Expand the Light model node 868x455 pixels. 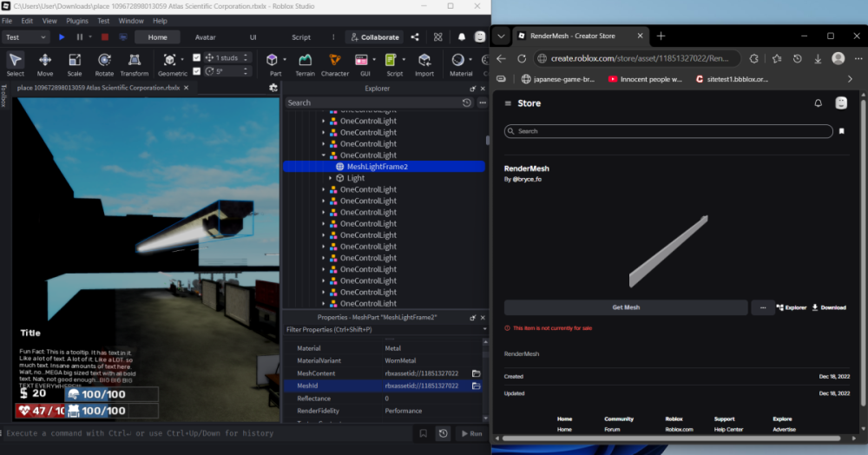click(331, 178)
